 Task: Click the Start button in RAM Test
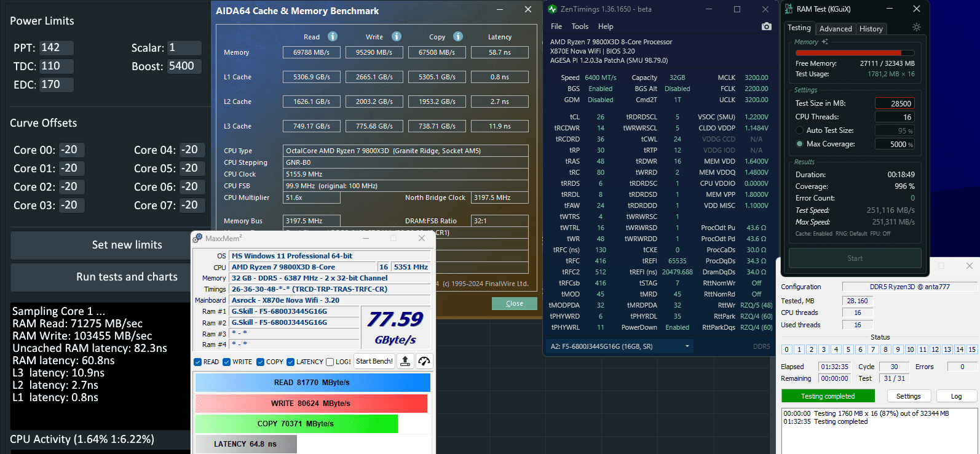coord(855,258)
